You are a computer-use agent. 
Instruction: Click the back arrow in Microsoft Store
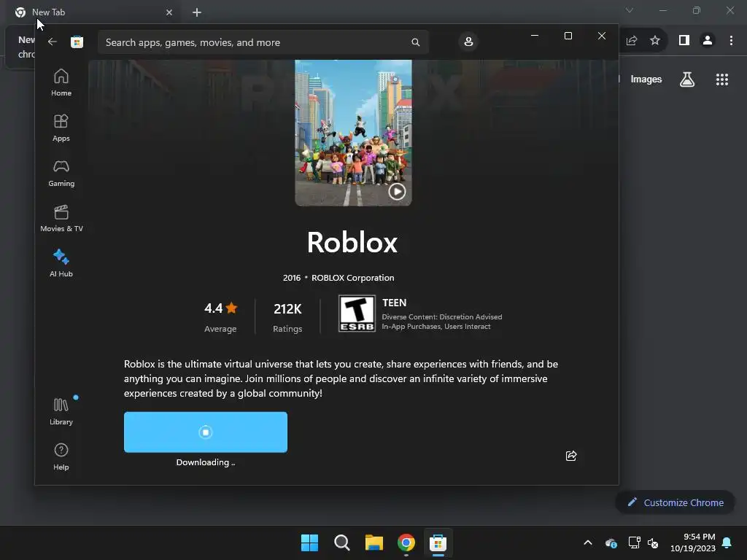(53, 42)
